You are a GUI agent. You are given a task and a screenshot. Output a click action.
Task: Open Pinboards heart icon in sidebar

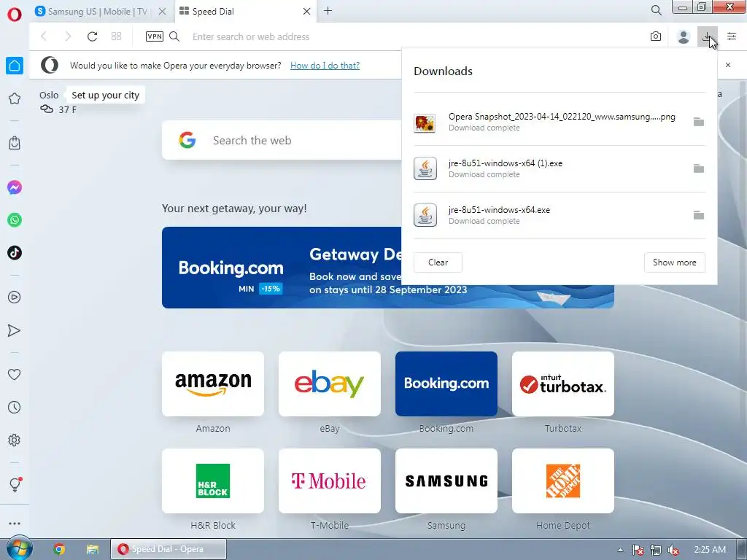click(x=15, y=374)
